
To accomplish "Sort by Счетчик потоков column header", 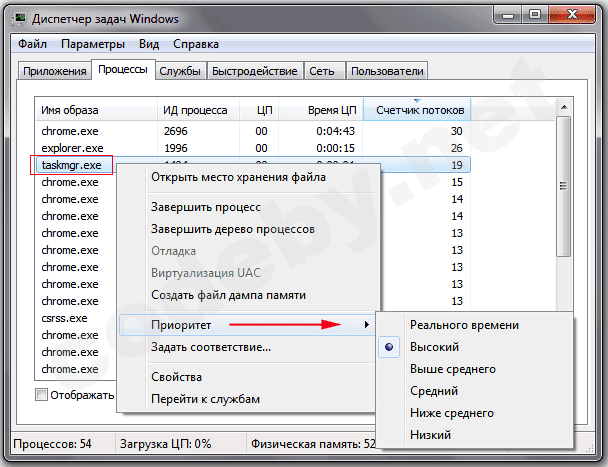I will 417,110.
